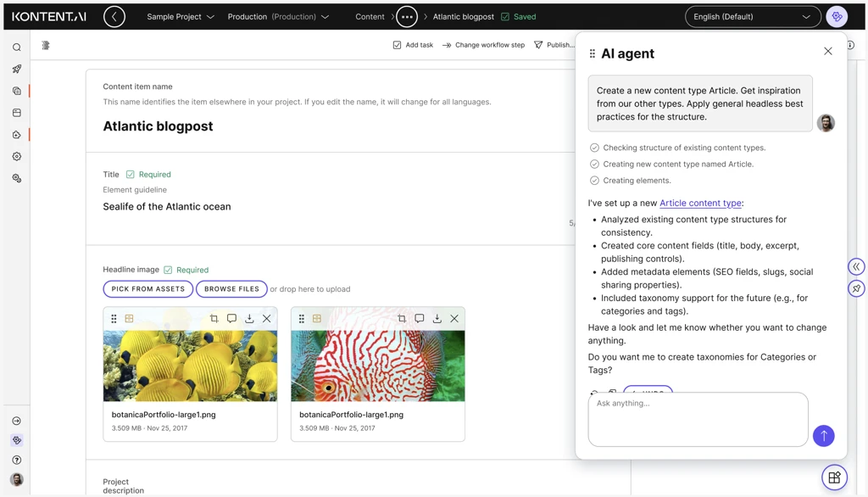Click comment icon on yellow fish asset

pyautogui.click(x=231, y=319)
